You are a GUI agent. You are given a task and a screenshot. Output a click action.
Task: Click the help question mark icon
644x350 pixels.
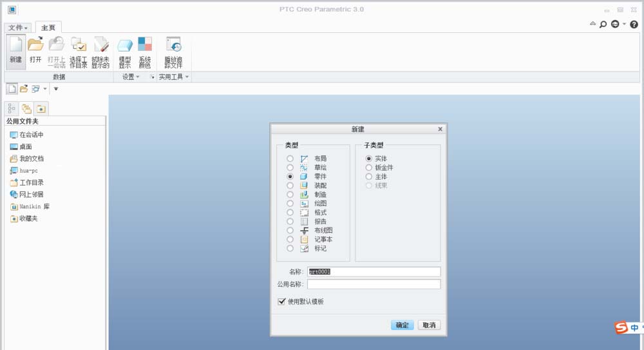[634, 24]
